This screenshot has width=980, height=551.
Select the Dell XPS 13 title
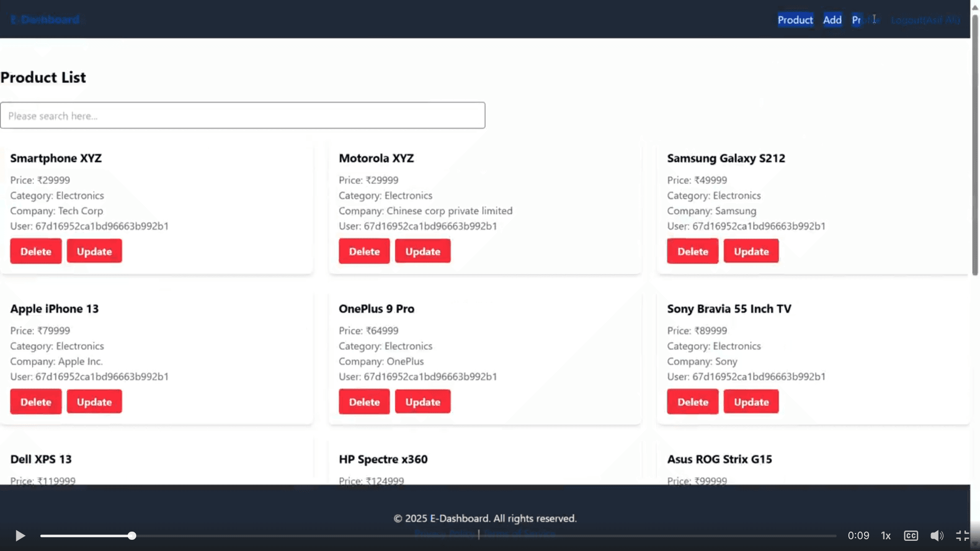[x=41, y=459]
